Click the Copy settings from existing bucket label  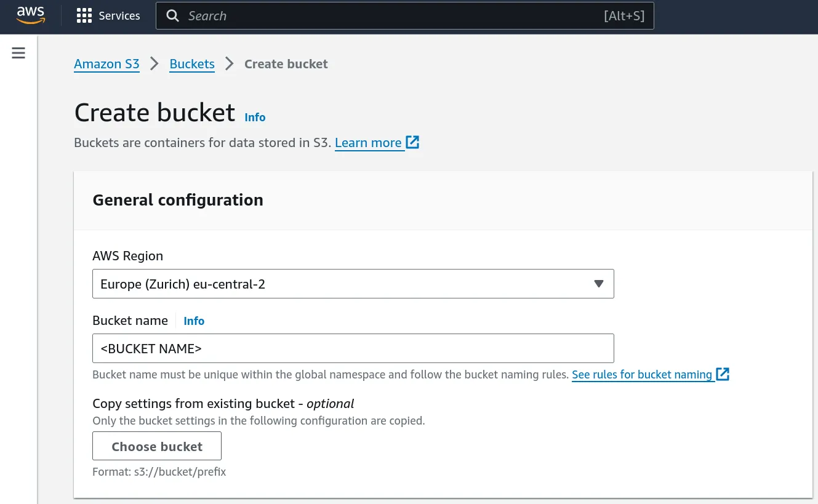tap(223, 404)
